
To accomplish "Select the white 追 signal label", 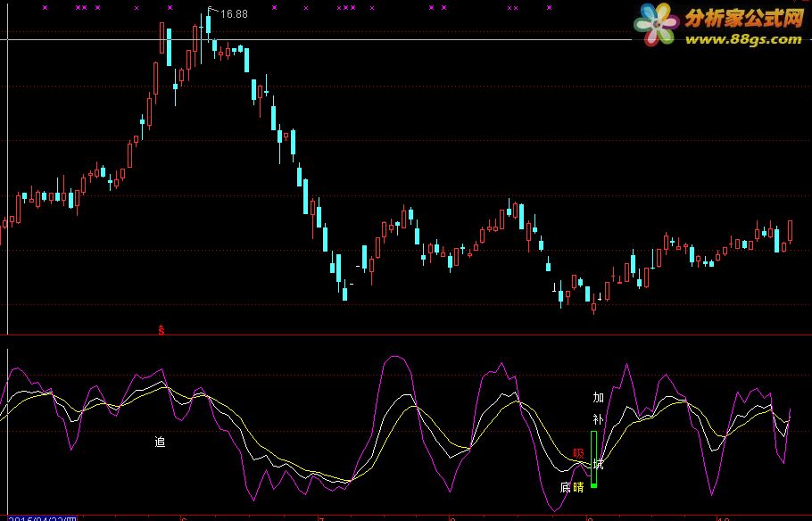I will point(160,442).
